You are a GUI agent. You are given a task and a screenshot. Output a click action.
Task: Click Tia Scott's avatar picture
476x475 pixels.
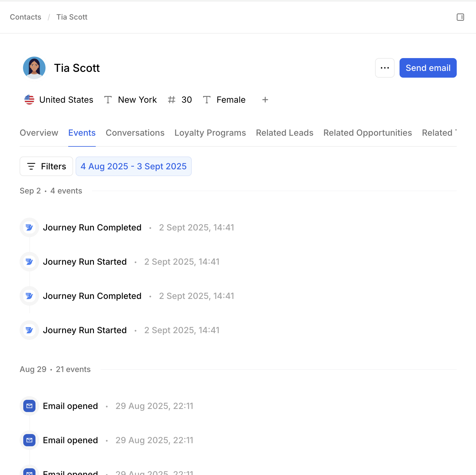pos(34,68)
